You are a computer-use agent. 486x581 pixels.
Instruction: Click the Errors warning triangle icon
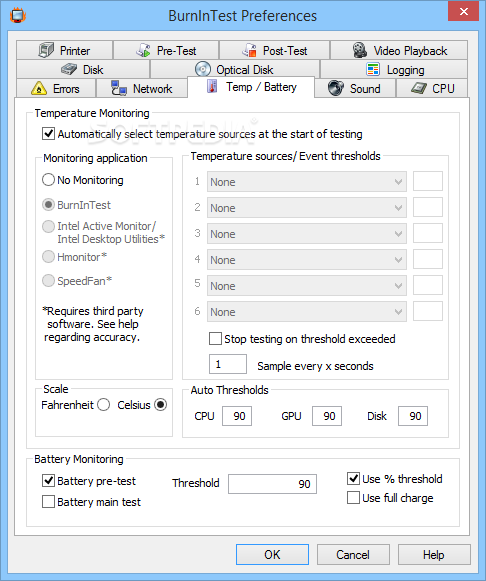[39, 89]
